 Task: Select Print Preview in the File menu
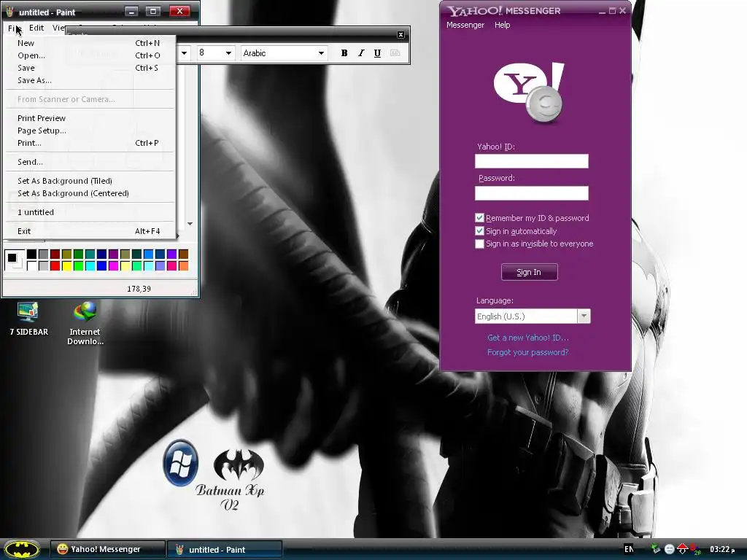[90, 118]
